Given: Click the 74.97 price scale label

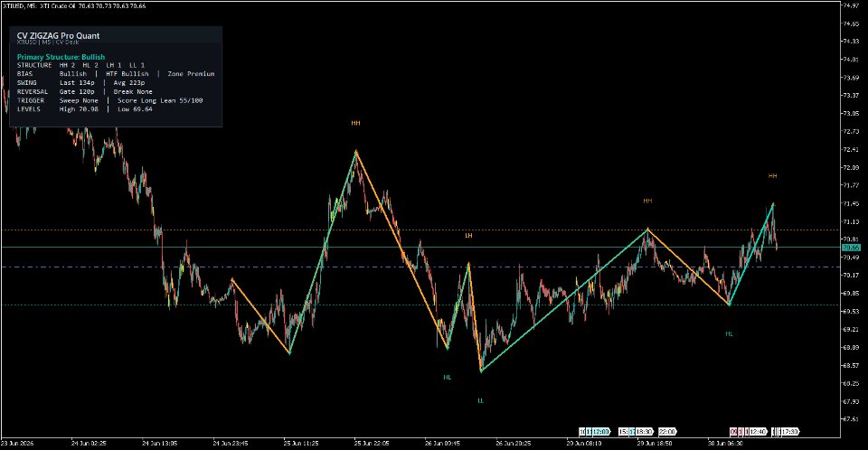Looking at the screenshot, I should (x=851, y=5).
